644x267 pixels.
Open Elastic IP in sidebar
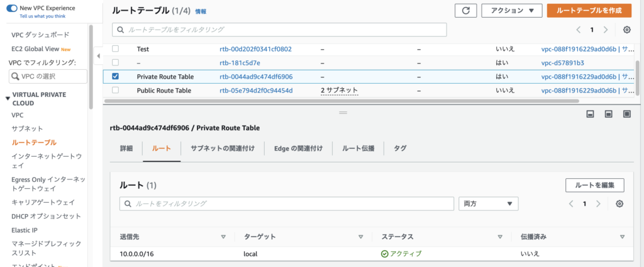[x=25, y=230]
